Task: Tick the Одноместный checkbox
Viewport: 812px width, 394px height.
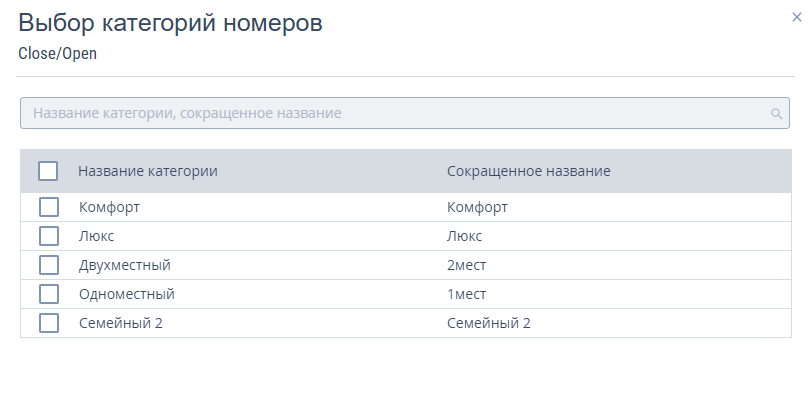Action: [x=49, y=294]
